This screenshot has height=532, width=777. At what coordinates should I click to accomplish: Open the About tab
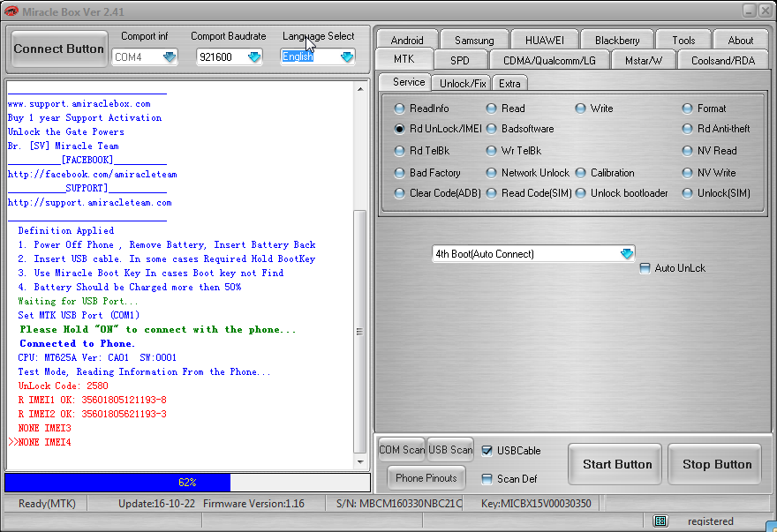(740, 40)
